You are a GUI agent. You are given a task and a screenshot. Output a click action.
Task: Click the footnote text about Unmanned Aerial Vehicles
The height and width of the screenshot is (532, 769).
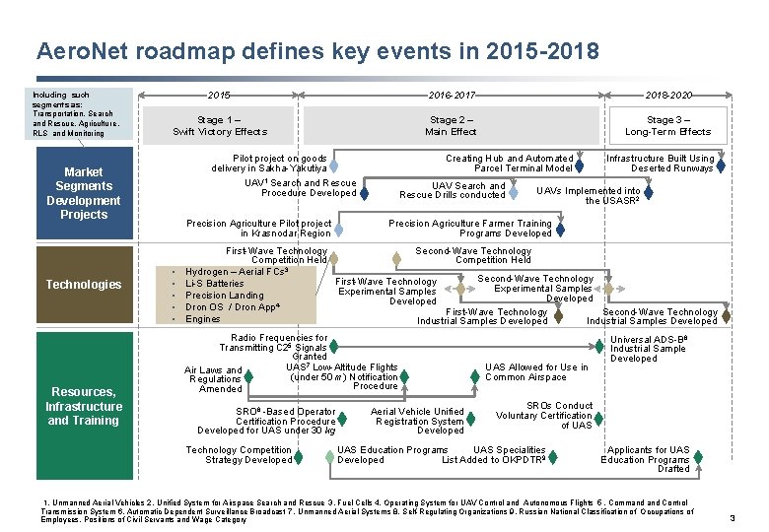[367, 511]
